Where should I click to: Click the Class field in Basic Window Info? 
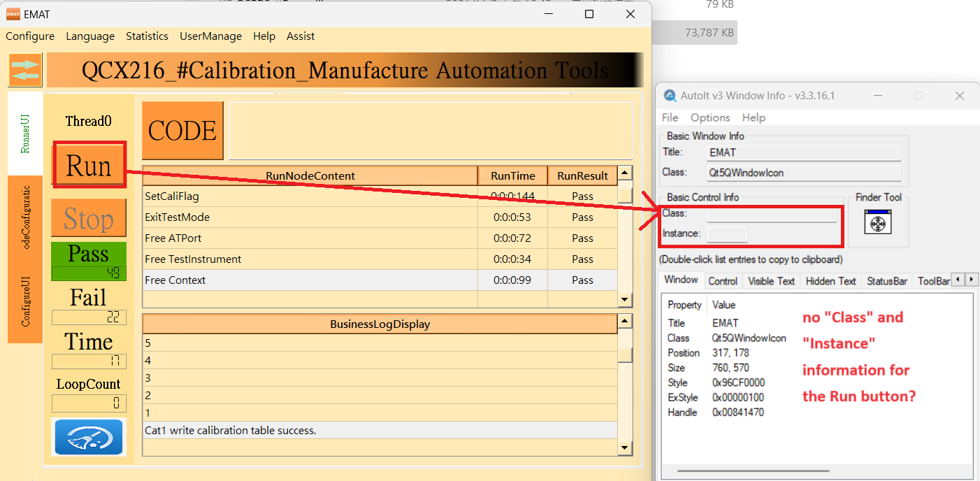point(804,172)
